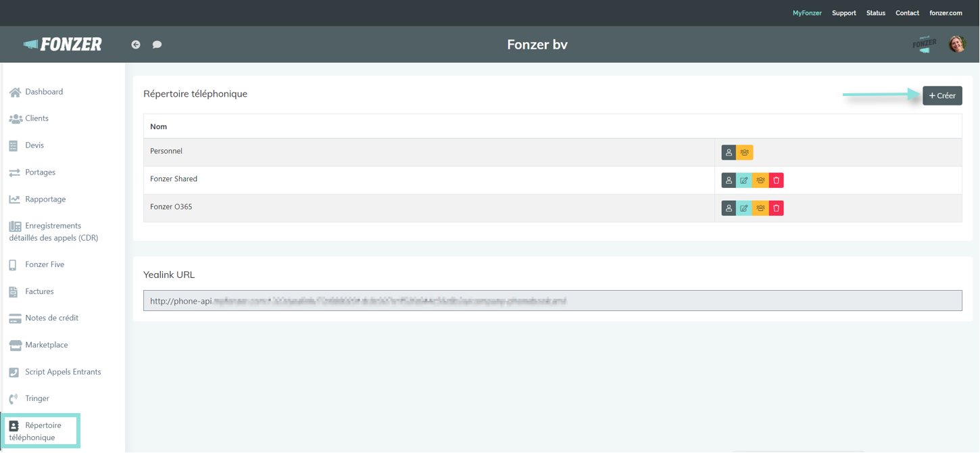Edit the Fonzer Shared phonebook

tap(744, 181)
